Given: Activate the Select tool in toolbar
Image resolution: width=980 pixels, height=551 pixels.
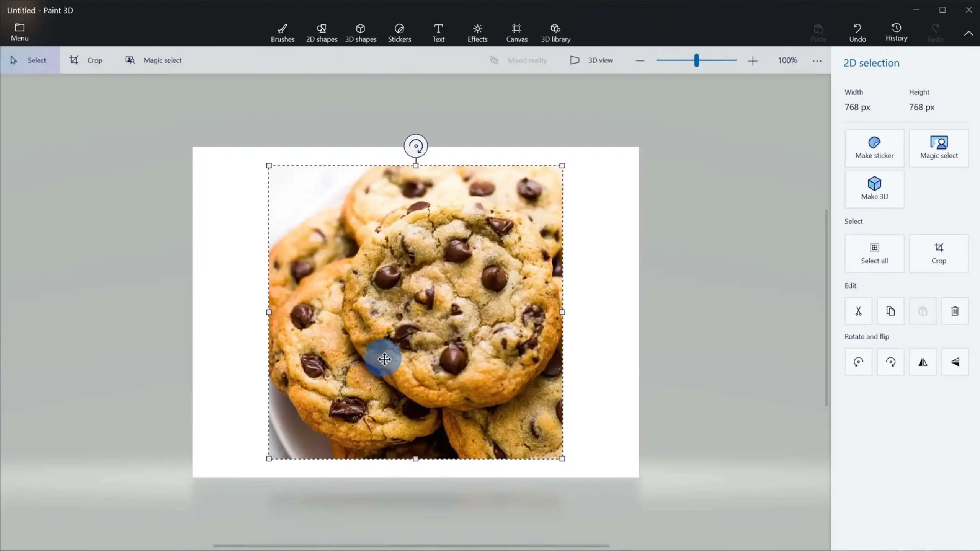Looking at the screenshot, I should (30, 60).
